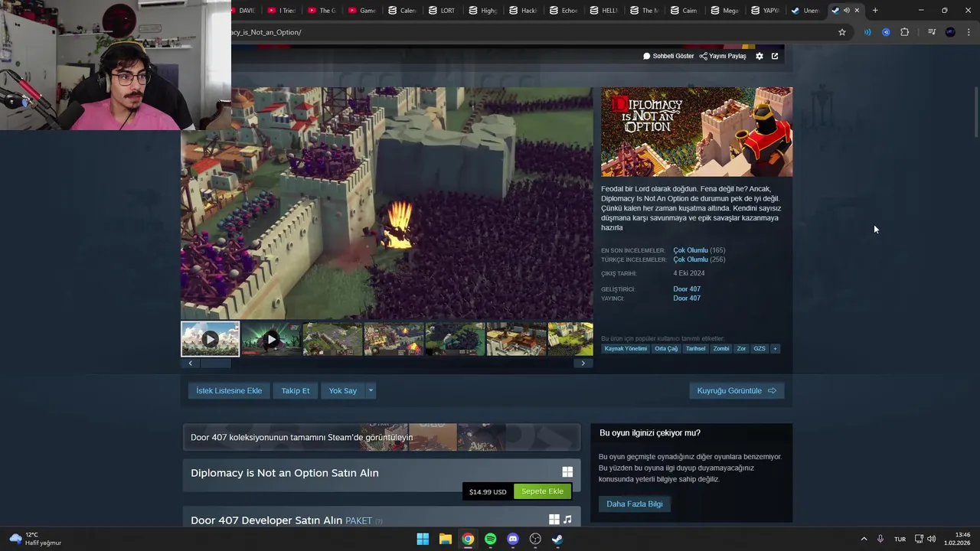Image resolution: width=980 pixels, height=551 pixels.
Task: Select the GZS tag
Action: point(759,348)
